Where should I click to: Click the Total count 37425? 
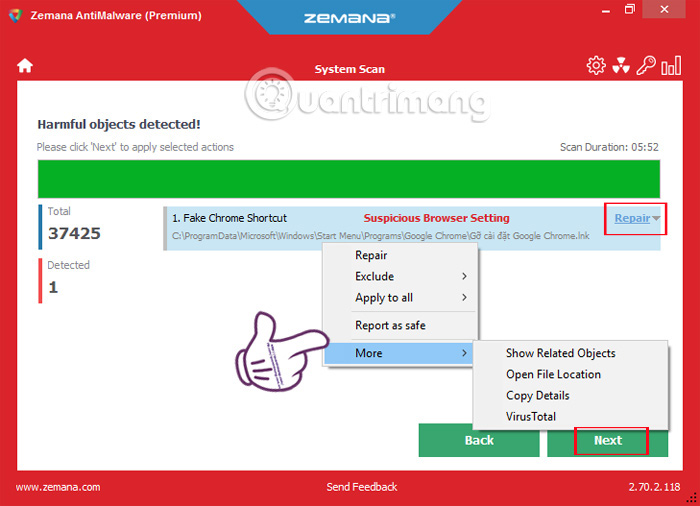point(74,233)
